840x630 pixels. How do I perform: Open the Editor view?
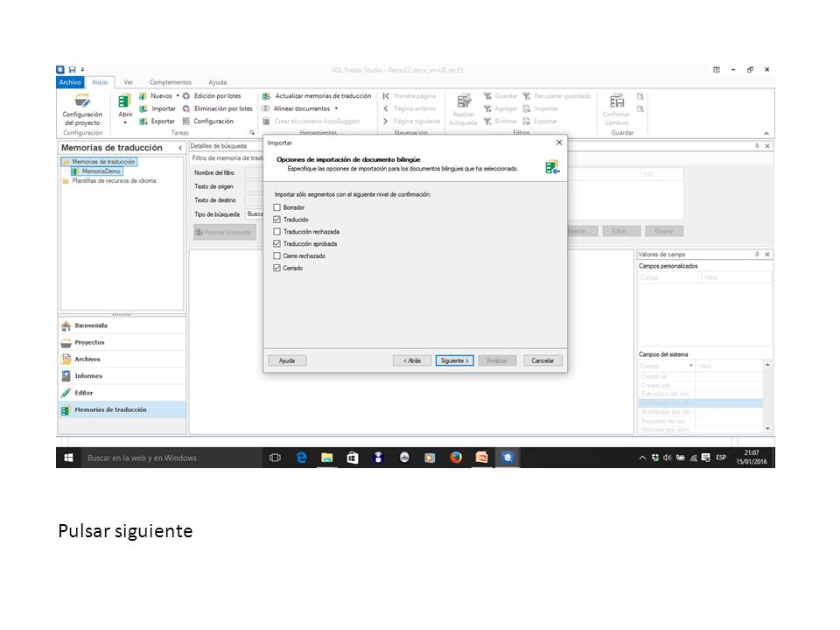[122, 393]
